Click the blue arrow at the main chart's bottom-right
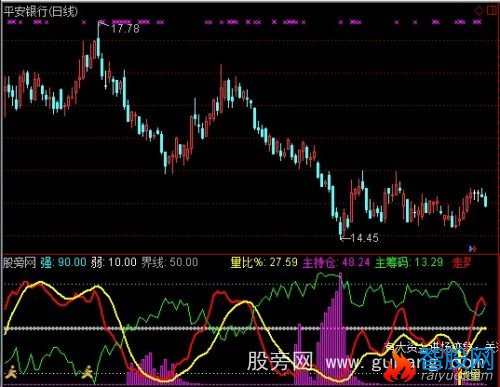This screenshot has height=387, width=500. click(472, 248)
